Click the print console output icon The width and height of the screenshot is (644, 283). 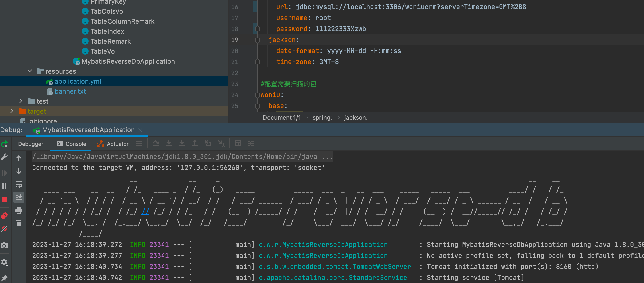click(x=19, y=211)
